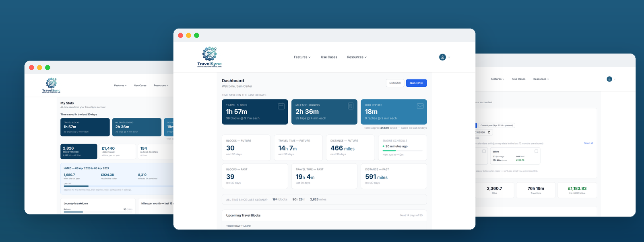This screenshot has width=644, height=242.
Task: Tick the checkbox left of Work card
Action: 484,151
